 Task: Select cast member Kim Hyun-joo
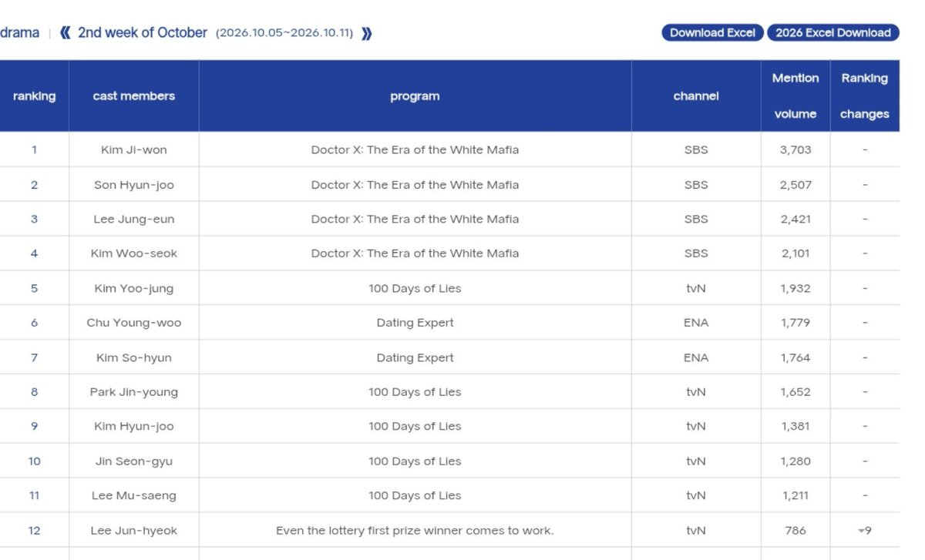134,427
